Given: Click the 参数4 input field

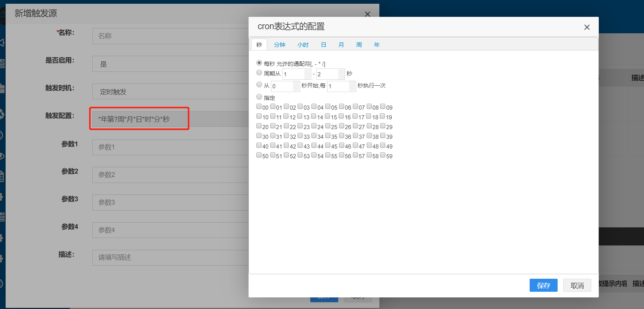Looking at the screenshot, I should point(170,230).
